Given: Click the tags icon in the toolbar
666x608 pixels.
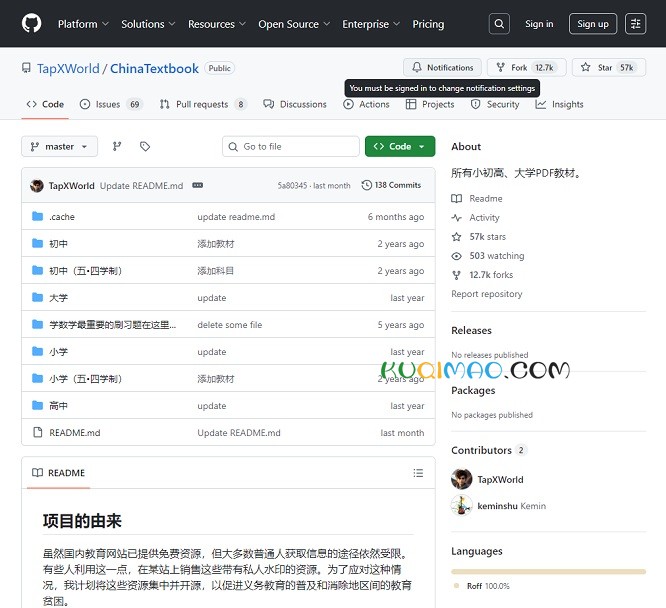Looking at the screenshot, I should tap(145, 147).
